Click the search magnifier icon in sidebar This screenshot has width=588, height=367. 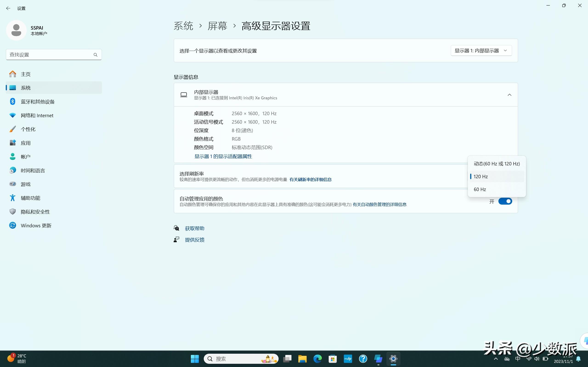coord(96,55)
